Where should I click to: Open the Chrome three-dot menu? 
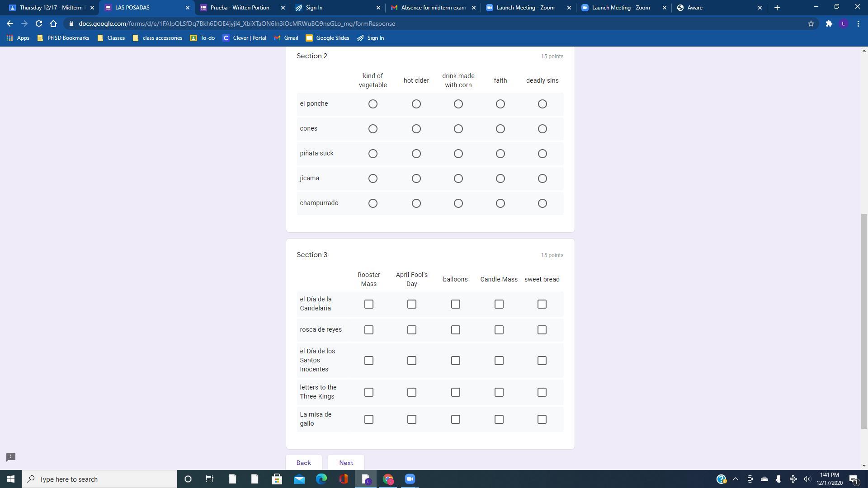click(x=858, y=23)
